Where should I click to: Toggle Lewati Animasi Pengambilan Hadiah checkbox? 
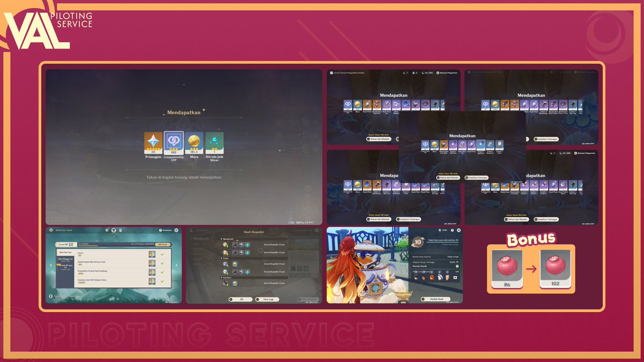(331, 72)
